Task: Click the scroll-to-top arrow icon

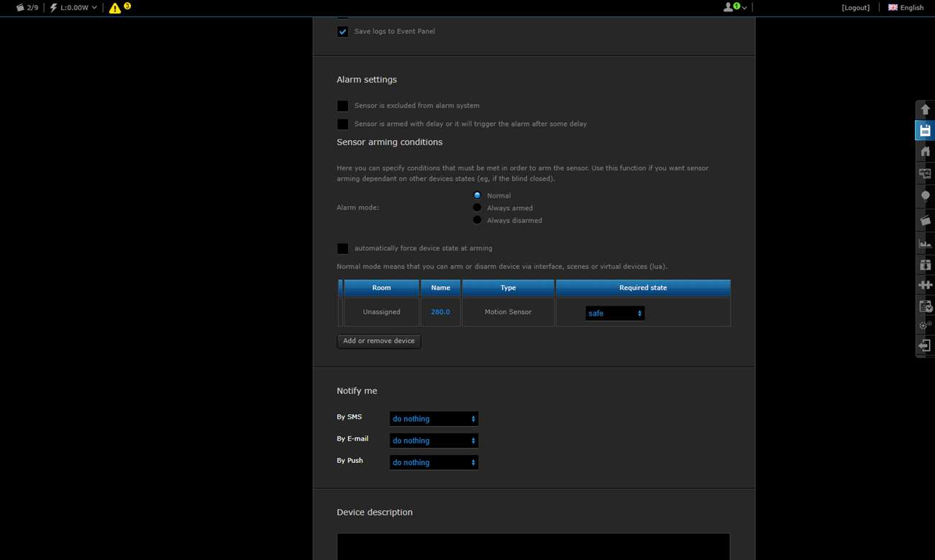Action: pyautogui.click(x=925, y=109)
